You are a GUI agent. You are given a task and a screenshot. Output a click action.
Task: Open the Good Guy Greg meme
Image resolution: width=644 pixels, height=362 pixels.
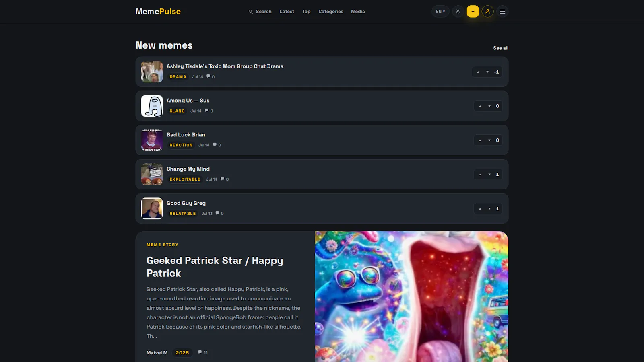coord(186,203)
